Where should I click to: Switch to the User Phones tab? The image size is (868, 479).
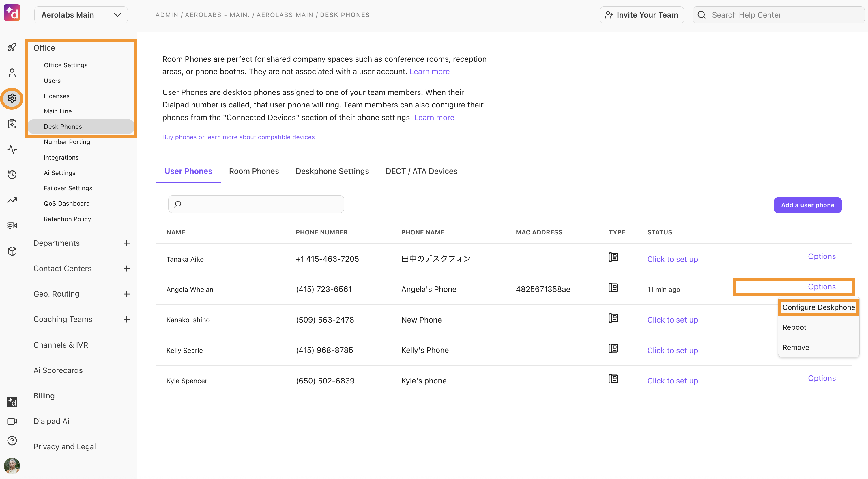[x=188, y=171]
